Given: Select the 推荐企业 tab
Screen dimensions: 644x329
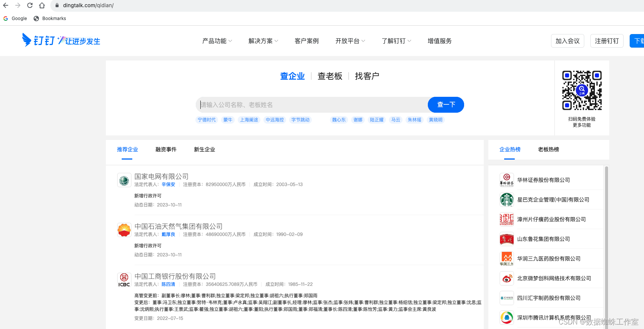Looking at the screenshot, I should [127, 149].
